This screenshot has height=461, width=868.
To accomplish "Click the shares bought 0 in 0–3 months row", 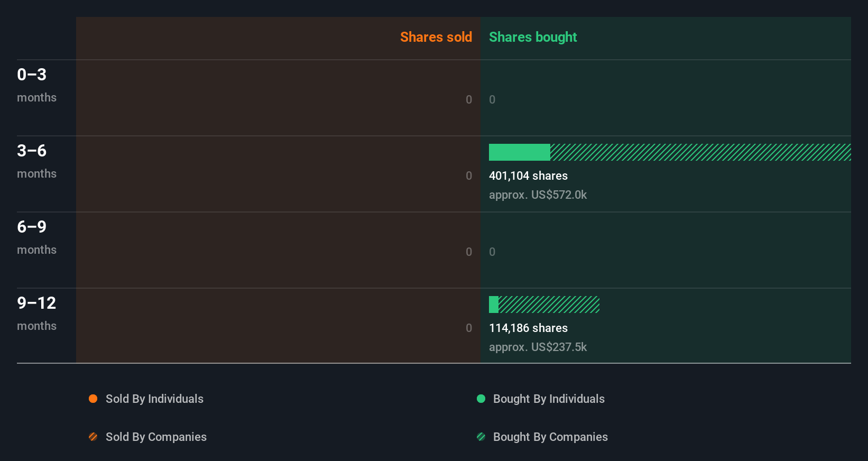I will [492, 99].
